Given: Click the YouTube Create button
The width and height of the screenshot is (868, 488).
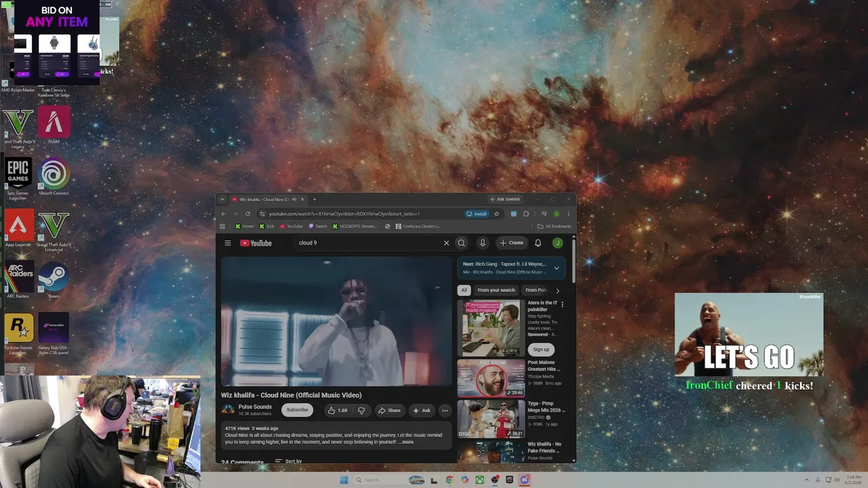Looking at the screenshot, I should 512,243.
